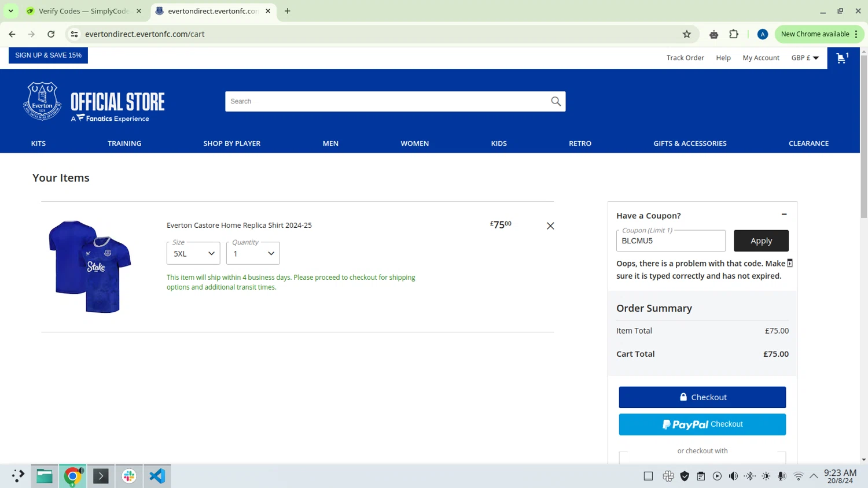Open the Track Order link

coord(685,58)
